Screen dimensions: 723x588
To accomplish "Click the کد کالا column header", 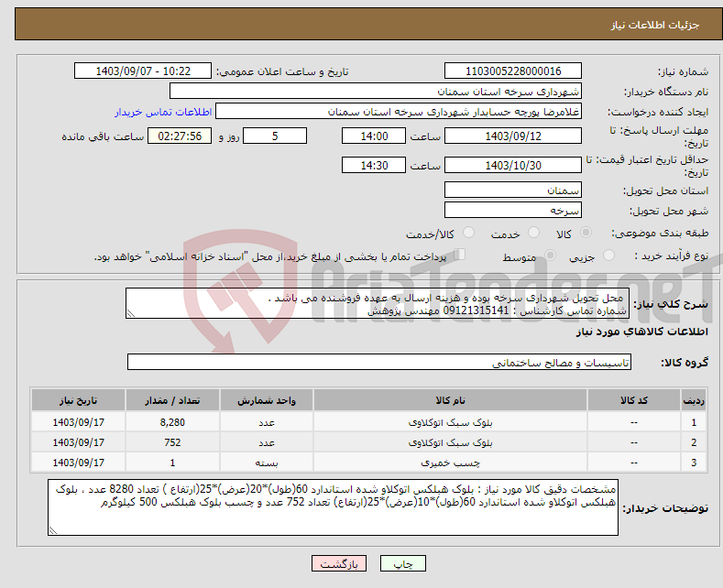I will [x=634, y=400].
